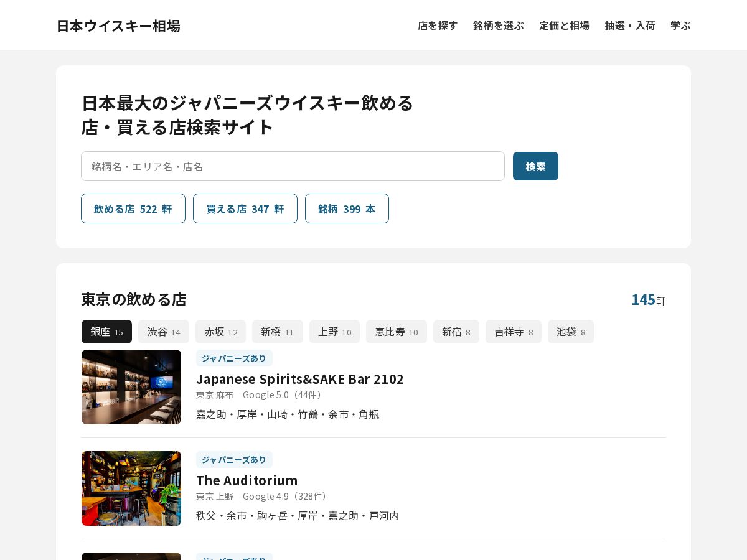Viewport: 747px width, 560px height.
Task: Switch to the 新宿 area tab
Action: 456,332
